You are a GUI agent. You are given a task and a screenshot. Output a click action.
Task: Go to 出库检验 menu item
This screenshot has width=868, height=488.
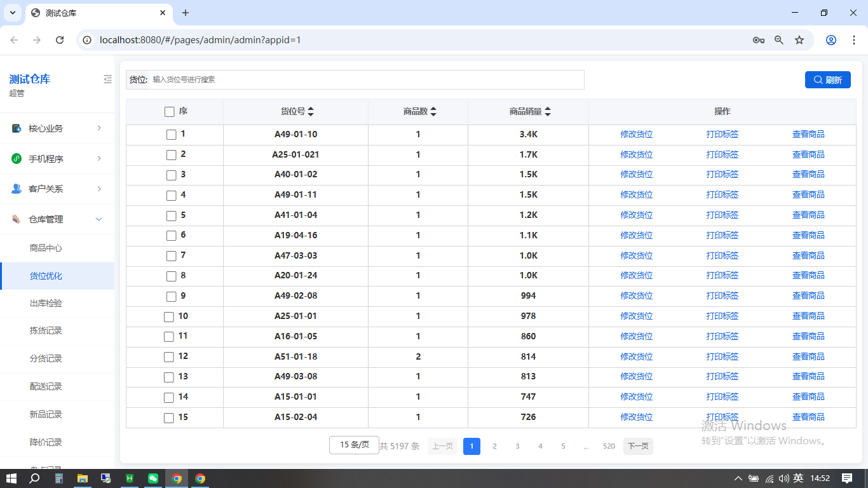(46, 303)
